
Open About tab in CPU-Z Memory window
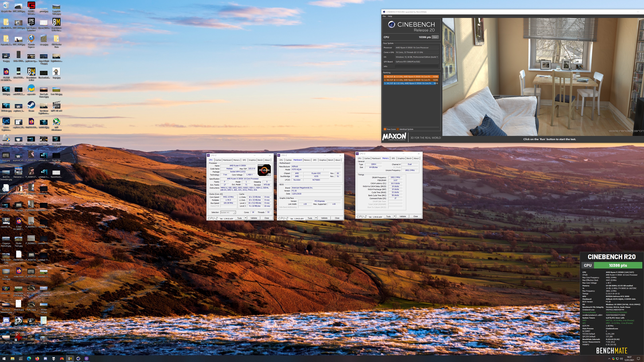(416, 158)
